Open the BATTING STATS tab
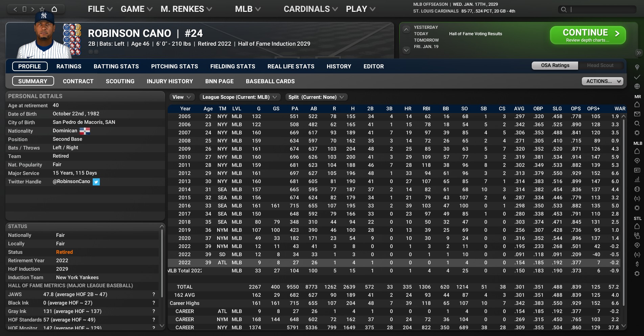The height and width of the screenshot is (336, 644). pyautogui.click(x=116, y=66)
